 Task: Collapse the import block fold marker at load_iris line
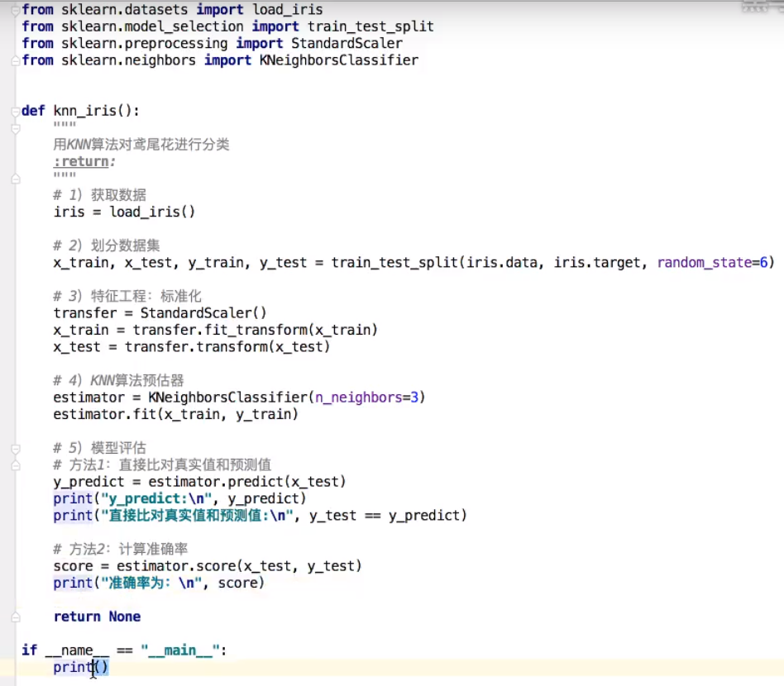click(x=16, y=10)
